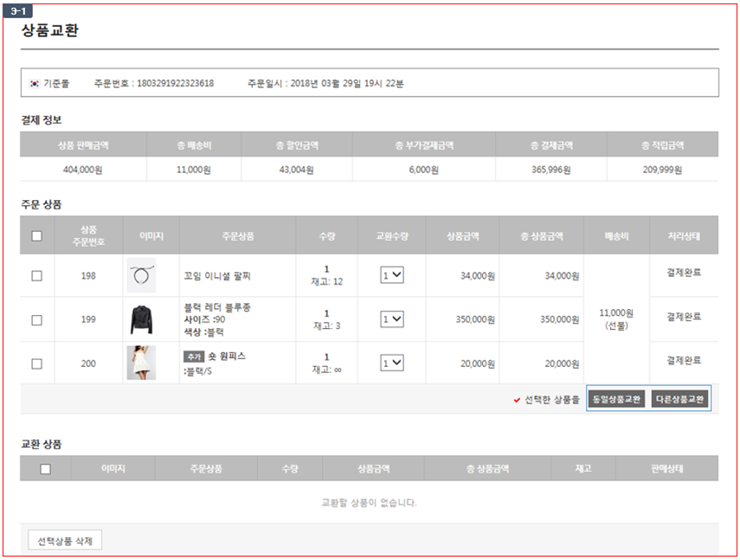740x560 pixels.
Task: Open the bracelet product thumbnail image
Action: point(141,275)
